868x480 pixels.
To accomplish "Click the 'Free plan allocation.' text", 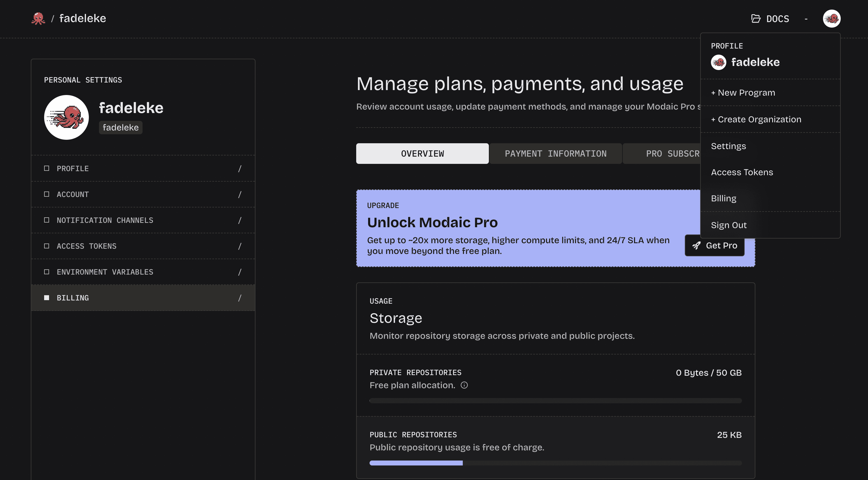I will [x=413, y=385].
